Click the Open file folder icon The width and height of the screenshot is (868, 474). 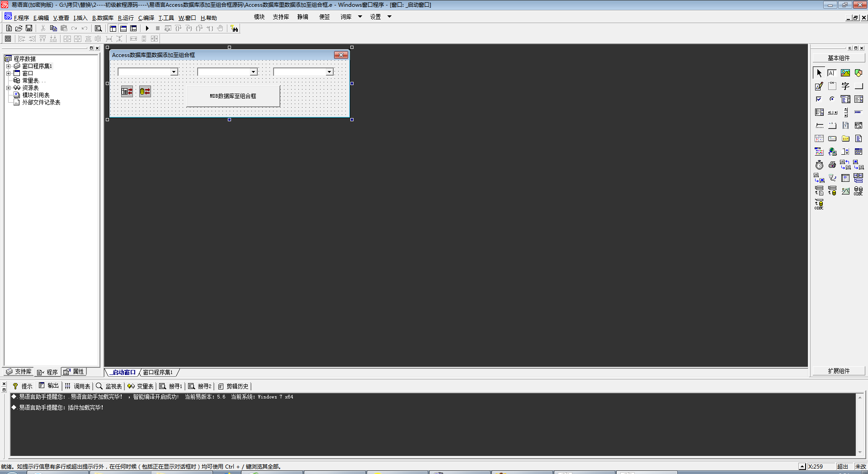(x=19, y=28)
